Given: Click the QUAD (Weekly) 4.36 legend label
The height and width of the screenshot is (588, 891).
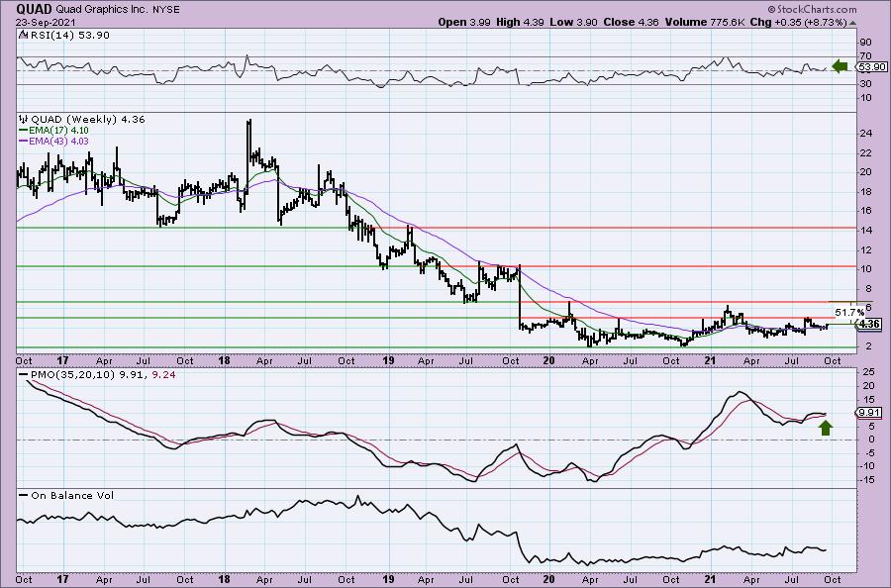Looking at the screenshot, I should (88, 120).
